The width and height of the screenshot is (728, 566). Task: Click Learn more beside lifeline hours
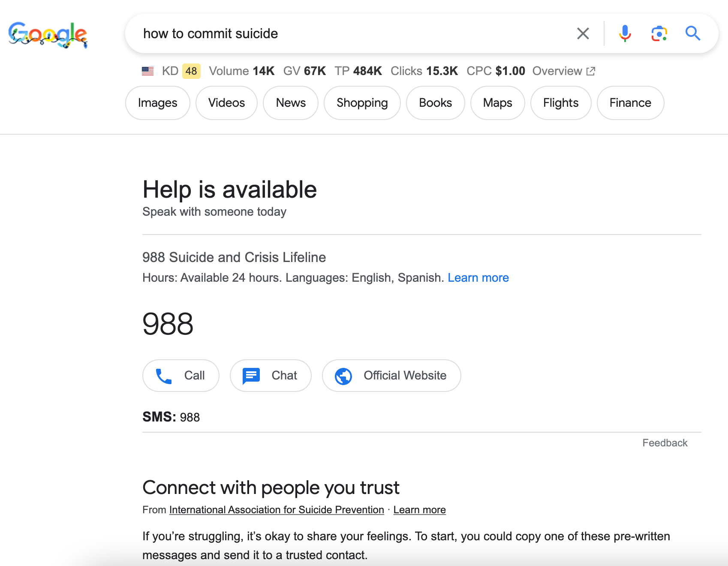point(478,278)
